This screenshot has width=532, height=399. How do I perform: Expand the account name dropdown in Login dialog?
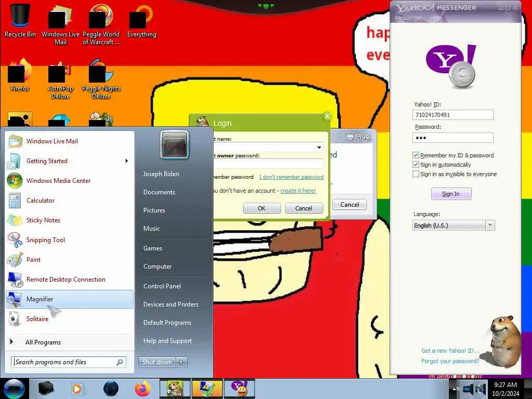pyautogui.click(x=319, y=147)
